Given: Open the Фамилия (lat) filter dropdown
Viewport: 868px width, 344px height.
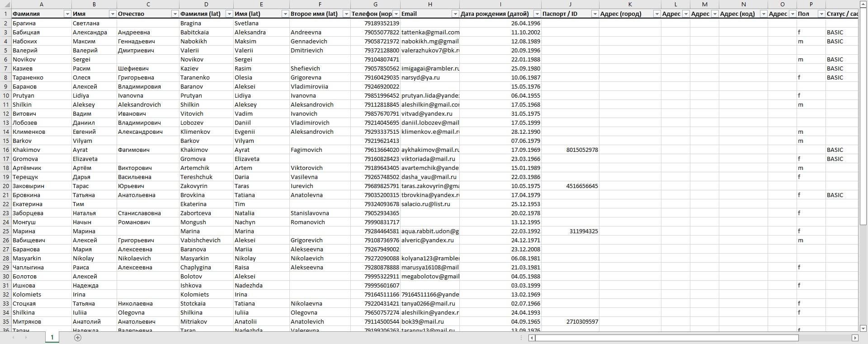Looking at the screenshot, I should coord(229,14).
